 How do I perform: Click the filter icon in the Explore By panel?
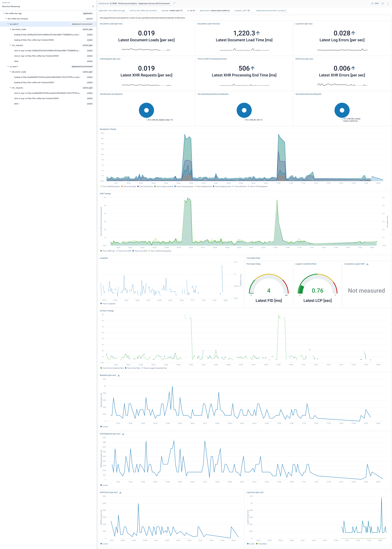pos(93,7)
